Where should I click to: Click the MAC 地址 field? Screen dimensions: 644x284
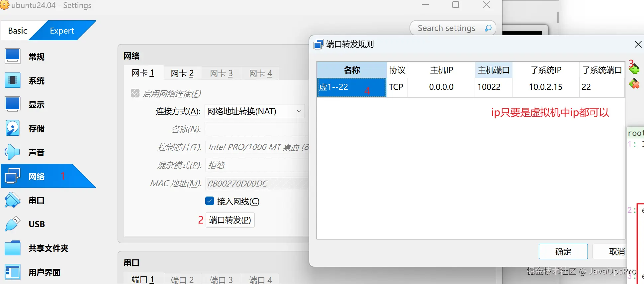pyautogui.click(x=257, y=183)
